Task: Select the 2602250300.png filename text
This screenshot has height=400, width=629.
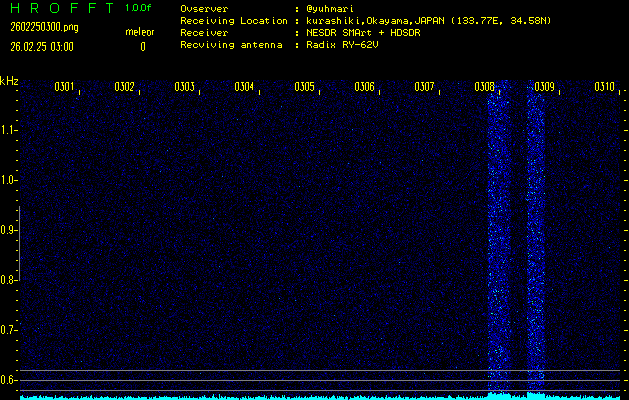Action: tap(38, 27)
